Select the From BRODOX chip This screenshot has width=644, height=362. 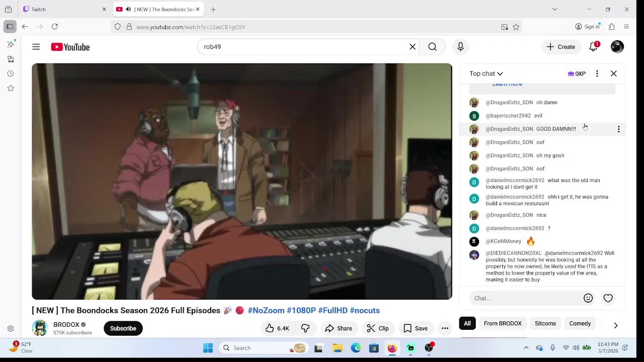(x=503, y=323)
